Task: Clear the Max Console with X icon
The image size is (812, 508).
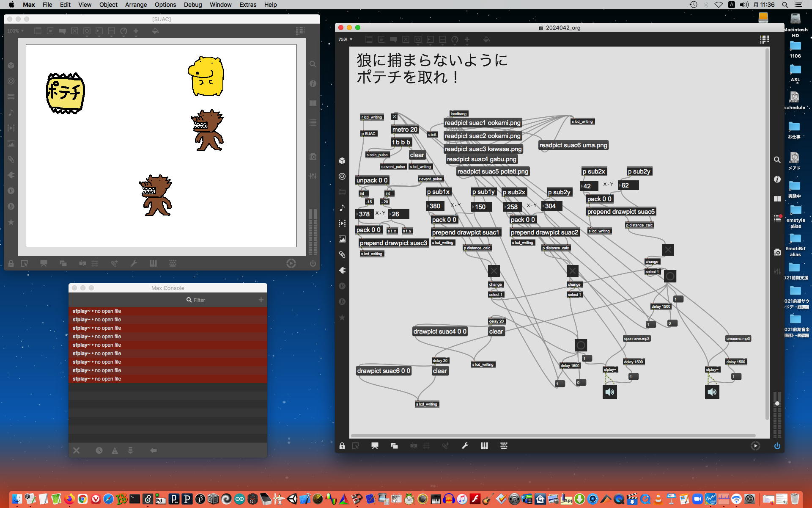Action: point(76,450)
